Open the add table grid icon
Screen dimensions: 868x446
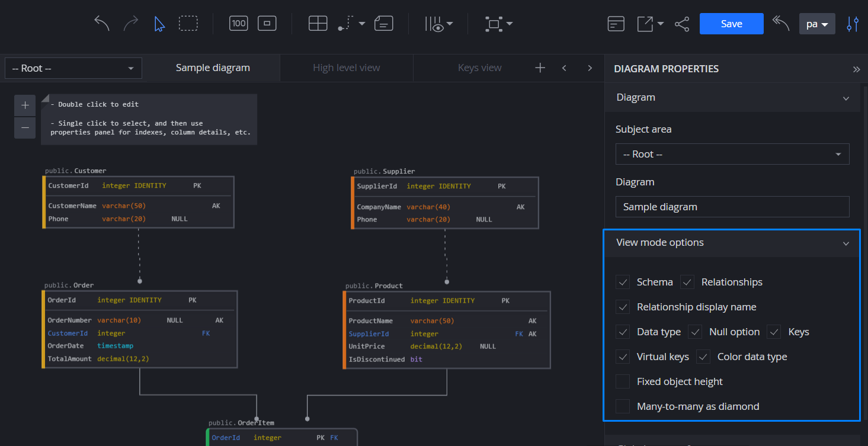[x=318, y=23]
